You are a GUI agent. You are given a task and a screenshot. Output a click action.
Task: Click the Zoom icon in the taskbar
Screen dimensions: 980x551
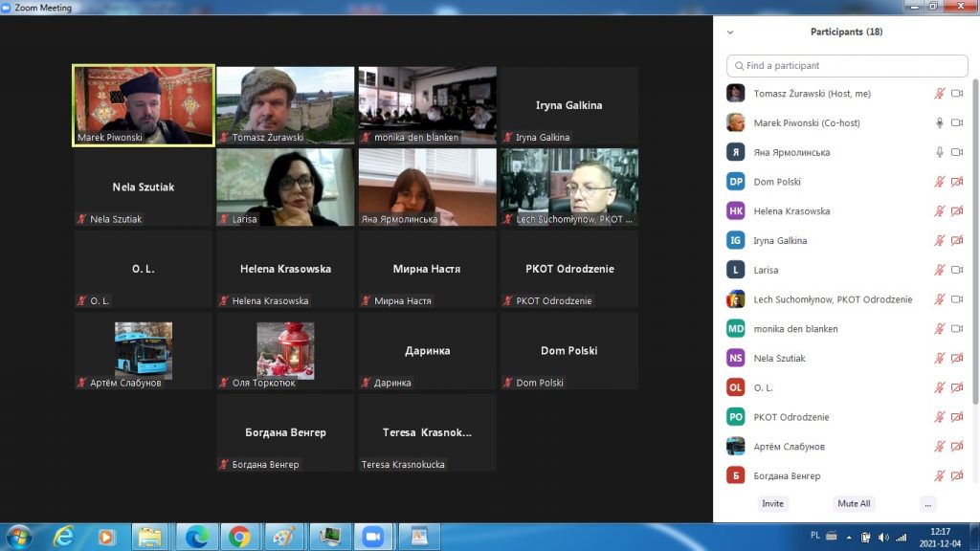(371, 536)
